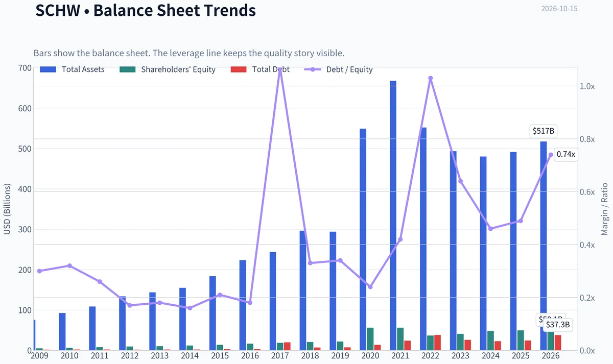Screen dimensions: 613x364
Task: Select the 2020 Shareholders' Equity green bar
Action: (370, 339)
